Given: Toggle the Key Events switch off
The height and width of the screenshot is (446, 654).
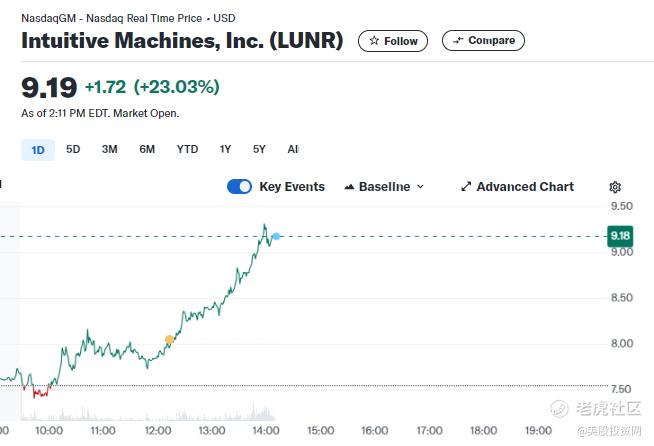Looking at the screenshot, I should click(x=239, y=186).
